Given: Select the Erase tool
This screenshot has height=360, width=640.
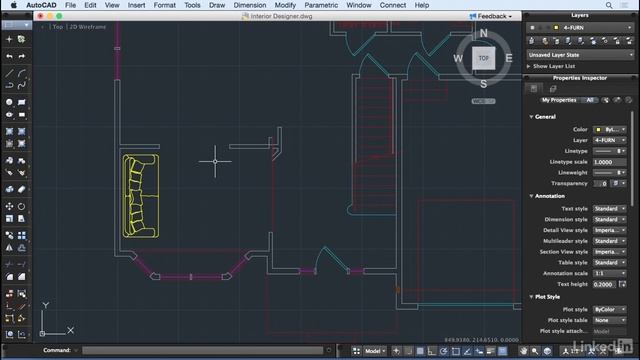Looking at the screenshot, I should pyautogui.click(x=22, y=189).
